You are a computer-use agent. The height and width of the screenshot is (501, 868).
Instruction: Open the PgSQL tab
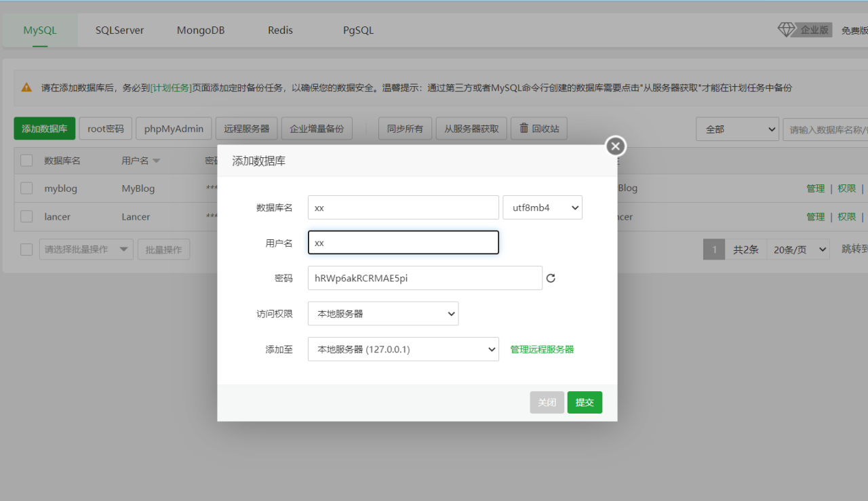(x=358, y=31)
